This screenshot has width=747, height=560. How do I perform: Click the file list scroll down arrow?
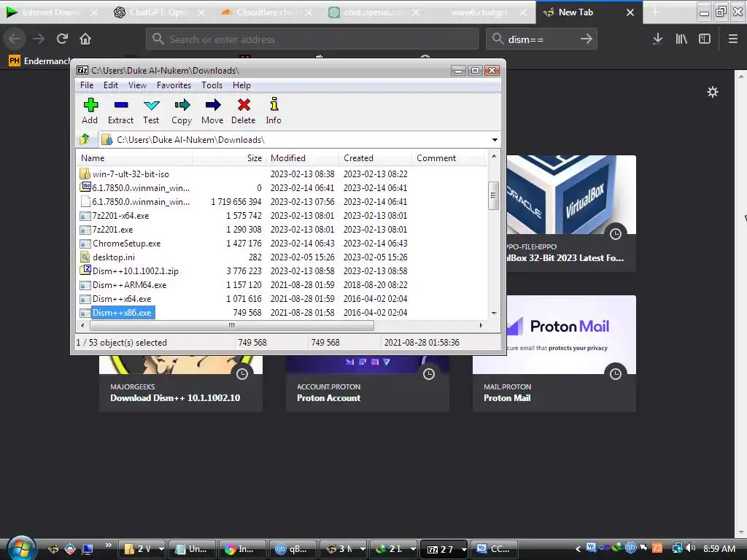[494, 313]
